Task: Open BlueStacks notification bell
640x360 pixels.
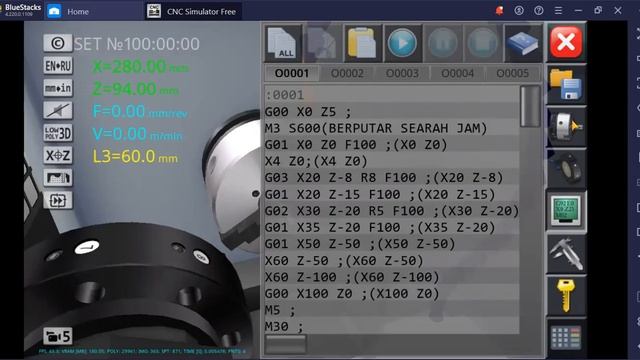Action: [499, 11]
